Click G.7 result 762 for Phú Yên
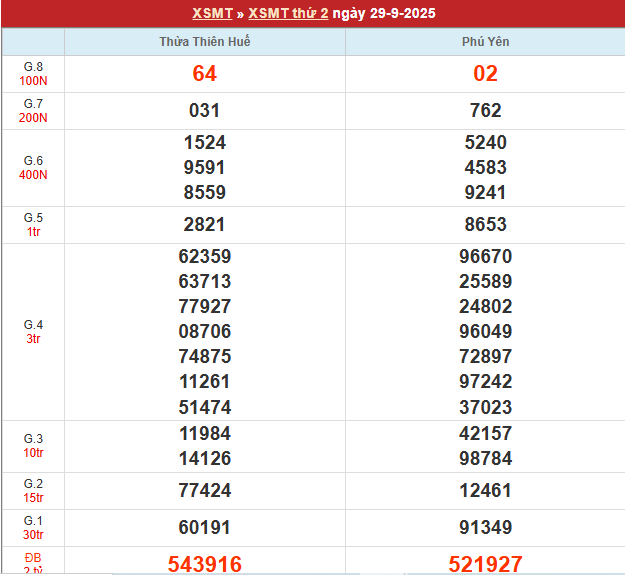This screenshot has width=625, height=575. 485,111
